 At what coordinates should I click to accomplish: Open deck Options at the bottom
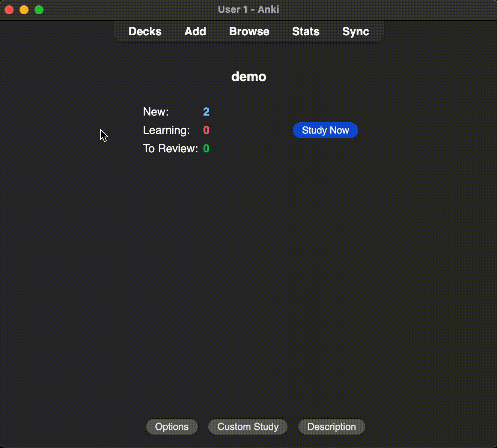[x=172, y=427]
